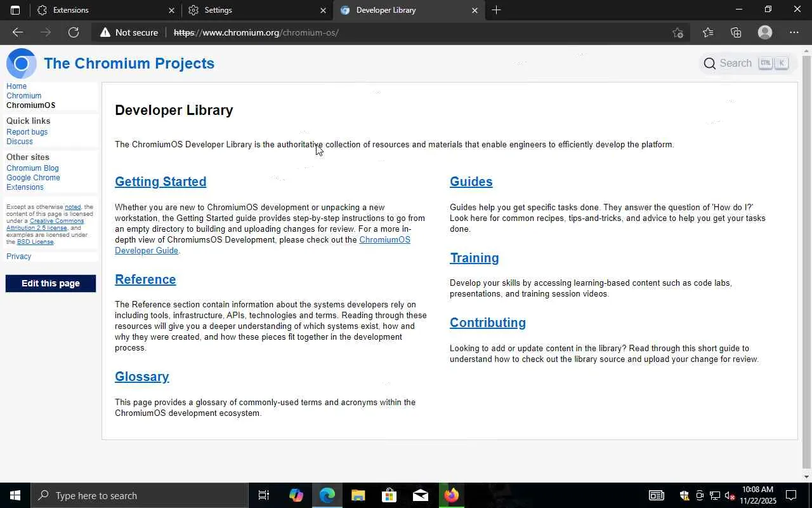Image resolution: width=812 pixels, height=508 pixels.
Task: Open the Contributing section heading
Action: click(x=488, y=323)
